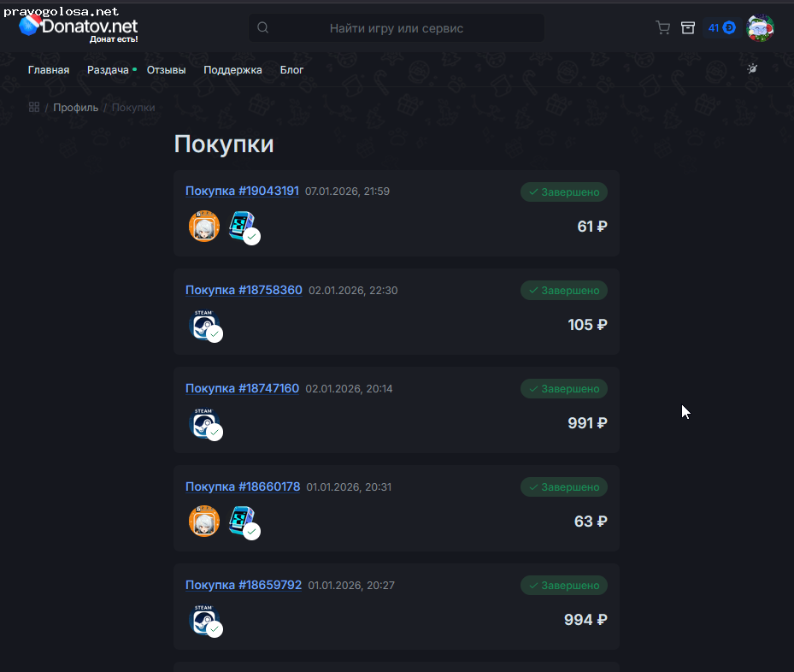Click the green checkmark on #19043191 status
794x672 pixels.
click(x=533, y=192)
